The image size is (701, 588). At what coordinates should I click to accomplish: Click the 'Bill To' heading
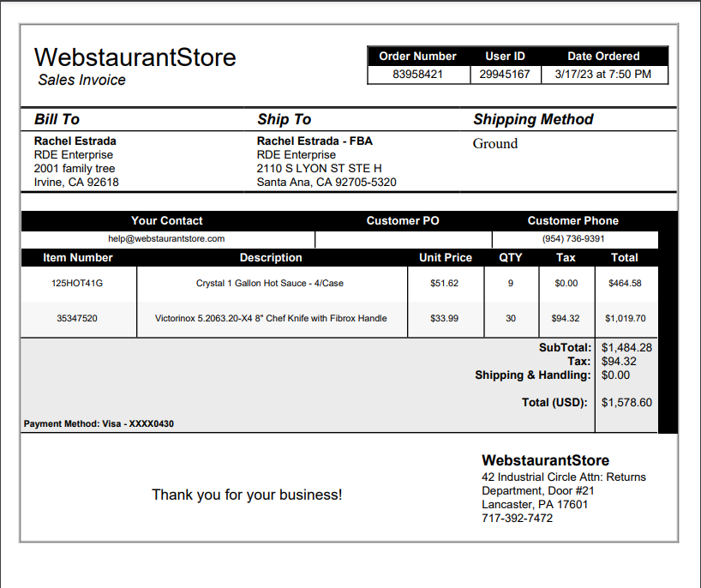(x=57, y=119)
